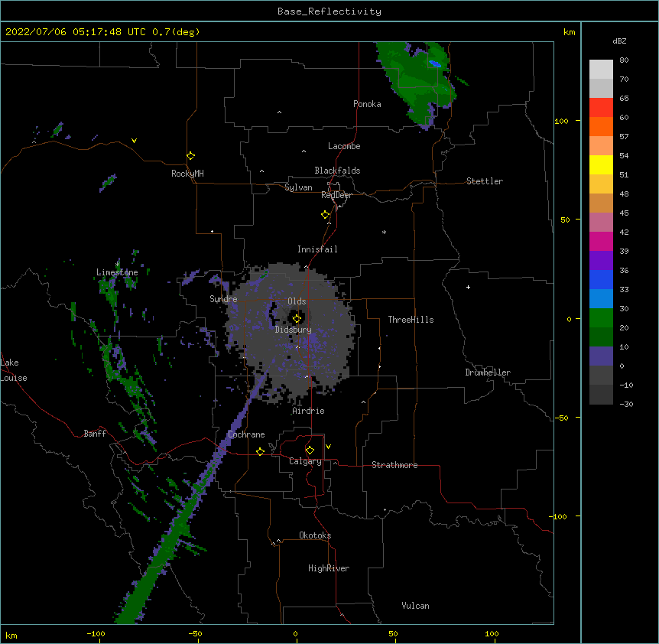The image size is (659, 644).
Task: Click the Sundre label
Action: 223,299
